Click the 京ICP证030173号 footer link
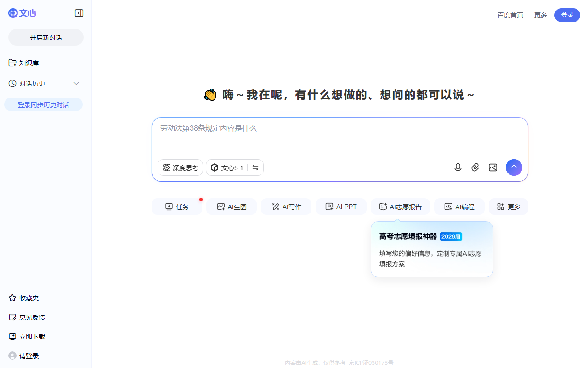Screen dimensions: 588x368 [371, 362]
